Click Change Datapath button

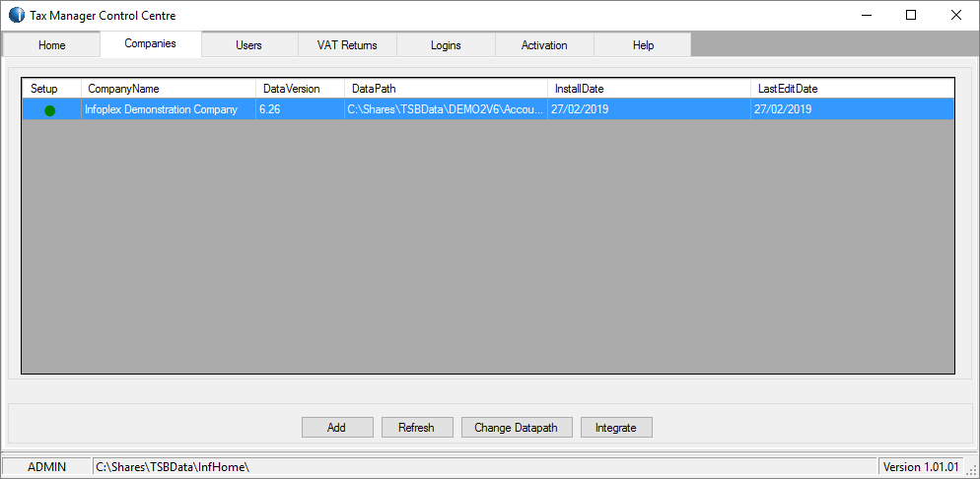tap(516, 428)
